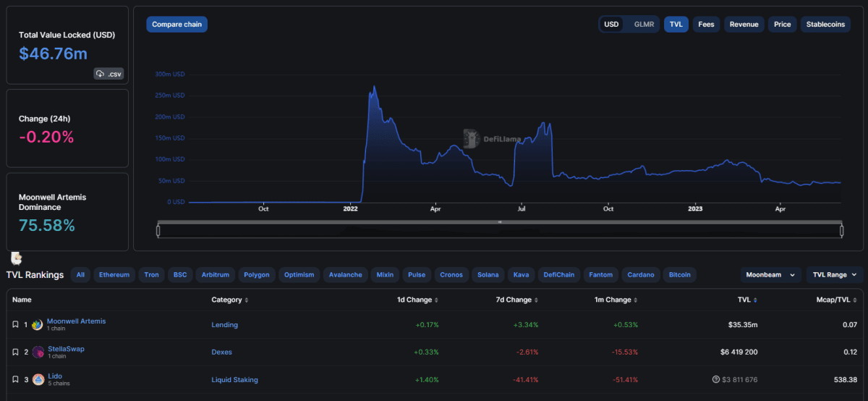Filter rankings by Avalanche

[x=346, y=275]
